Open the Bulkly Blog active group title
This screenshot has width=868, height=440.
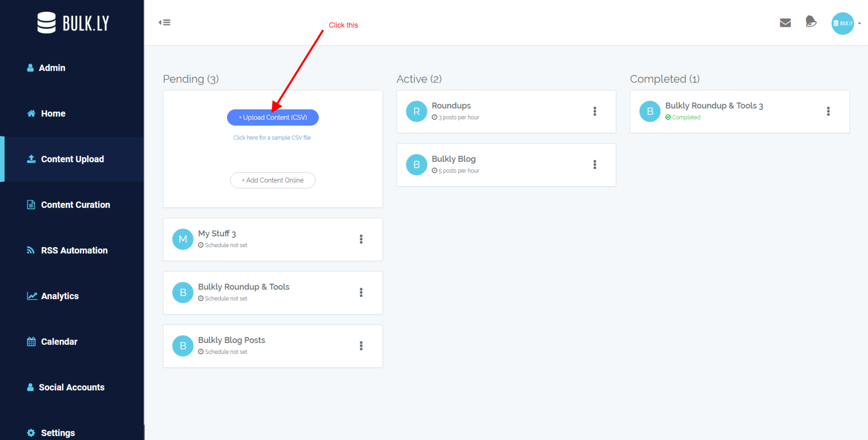point(454,159)
